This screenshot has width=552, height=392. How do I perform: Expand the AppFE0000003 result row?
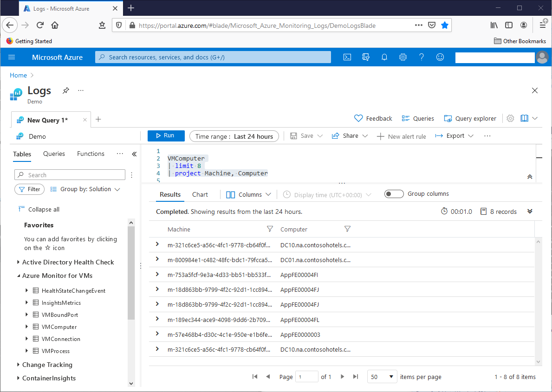click(x=157, y=334)
